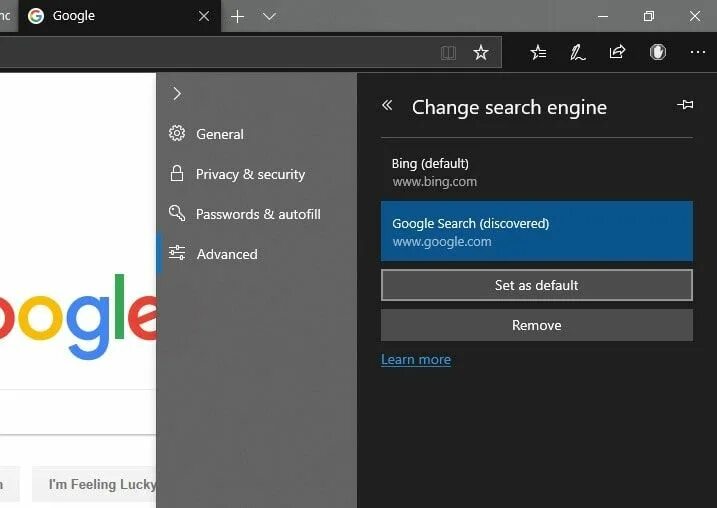Open a new tab with the plus button
This screenshot has width=717, height=508.
(237, 17)
